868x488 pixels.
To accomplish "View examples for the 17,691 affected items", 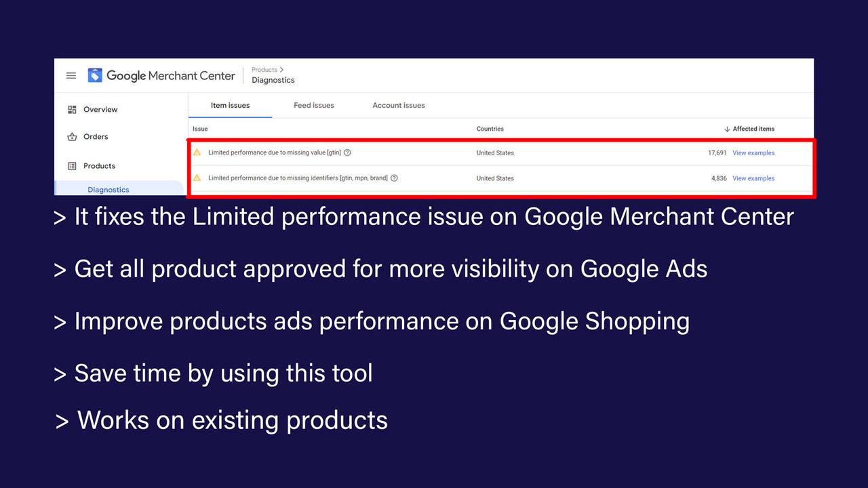I will click(753, 152).
